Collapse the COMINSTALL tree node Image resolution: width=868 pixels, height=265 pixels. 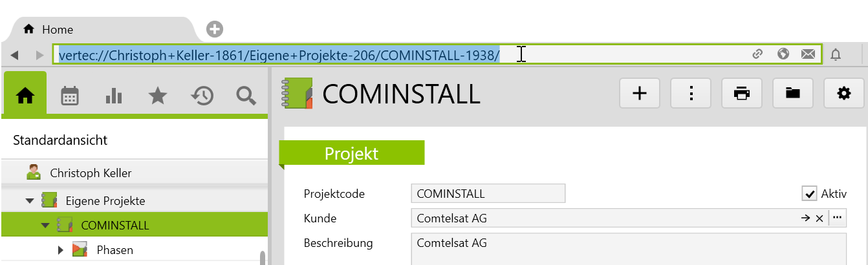45,226
